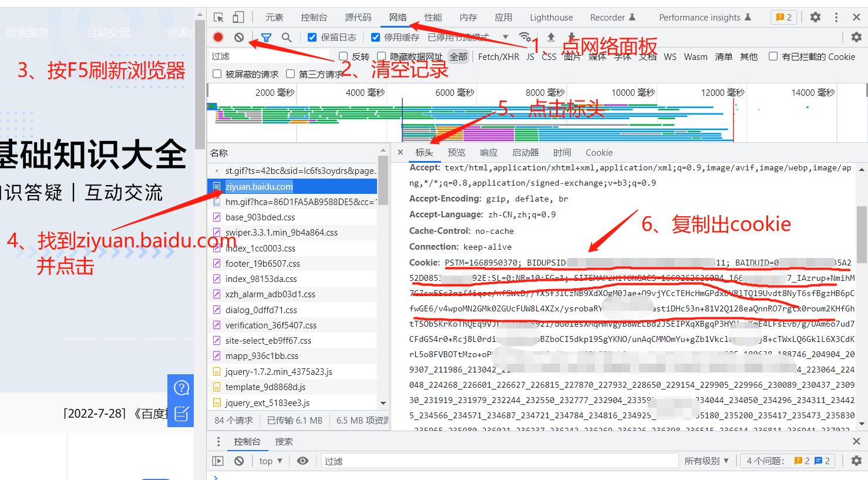This screenshot has width=868, height=480.
Task: Open DevTools main settings gear
Action: [x=815, y=17]
